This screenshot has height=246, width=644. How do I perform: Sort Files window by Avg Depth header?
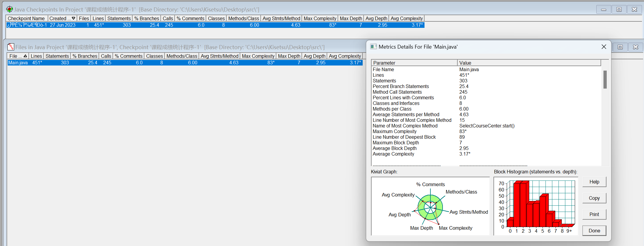click(314, 56)
